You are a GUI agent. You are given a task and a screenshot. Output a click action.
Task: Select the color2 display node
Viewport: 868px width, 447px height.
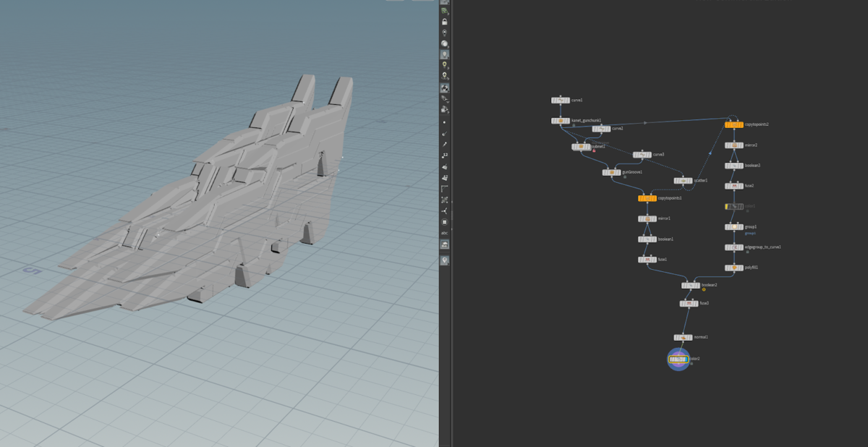coord(678,359)
